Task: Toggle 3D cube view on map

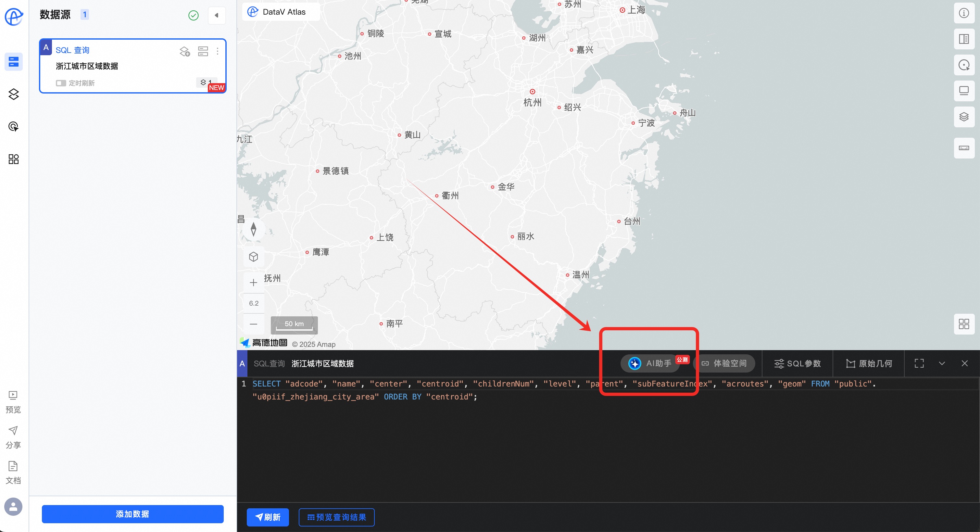Action: coord(253,257)
